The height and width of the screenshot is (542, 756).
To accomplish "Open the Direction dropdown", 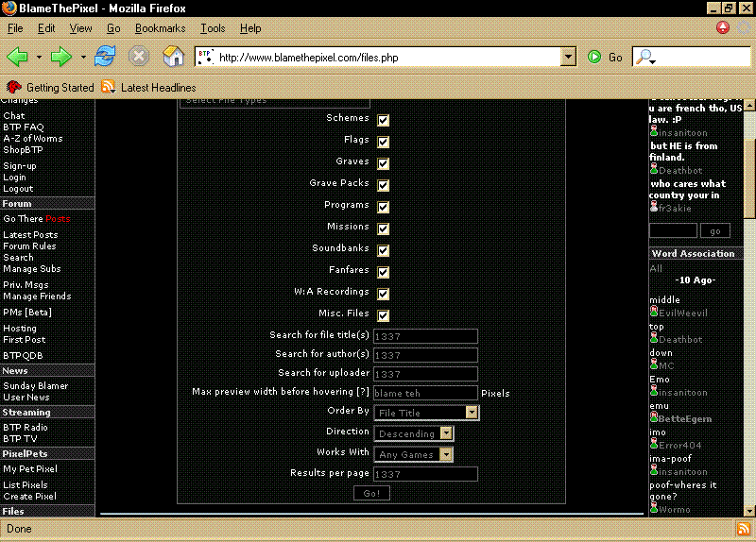I will pos(414,433).
